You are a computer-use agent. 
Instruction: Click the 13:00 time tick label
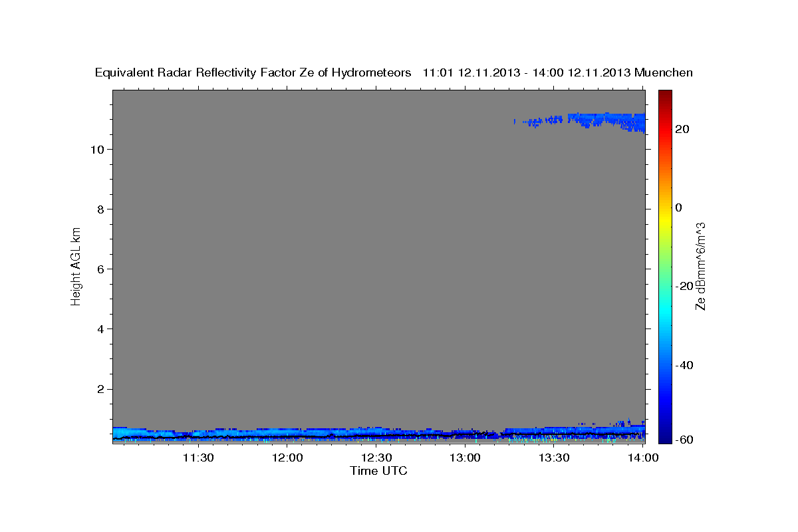pos(465,458)
